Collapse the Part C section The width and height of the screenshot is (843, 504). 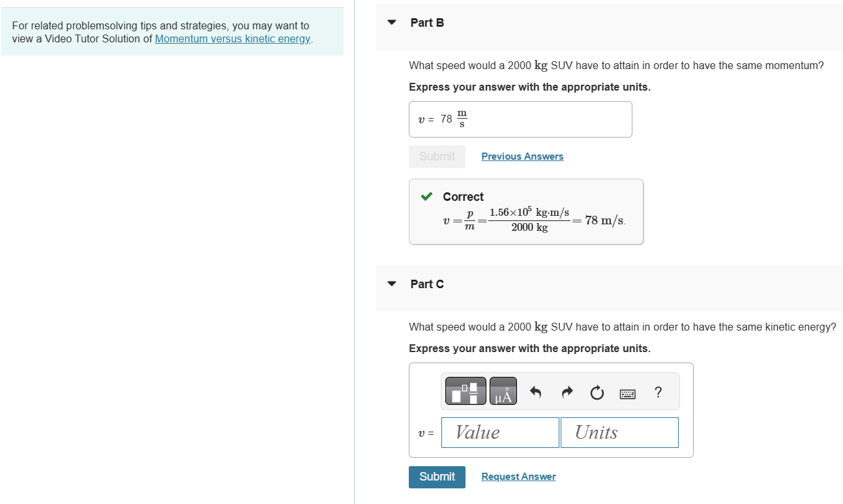(x=391, y=283)
